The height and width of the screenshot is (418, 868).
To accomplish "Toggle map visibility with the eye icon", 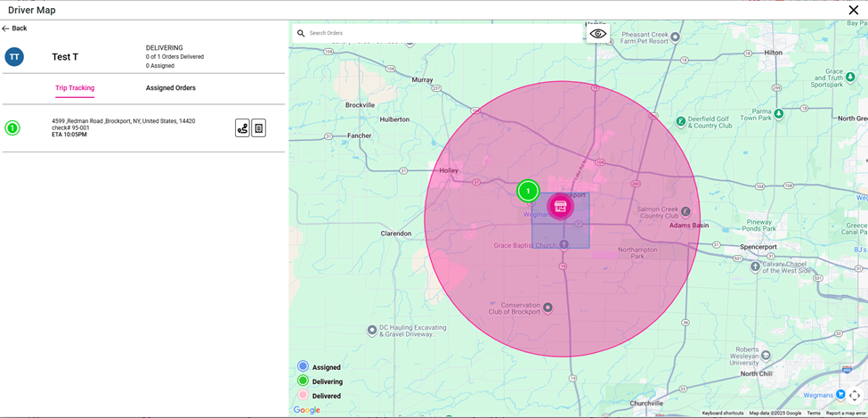I will point(597,34).
